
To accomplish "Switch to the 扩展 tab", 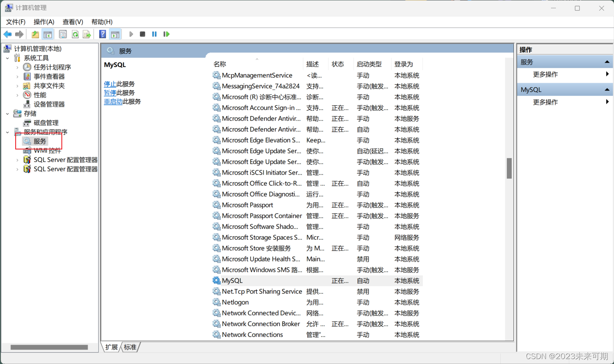I will click(x=111, y=347).
